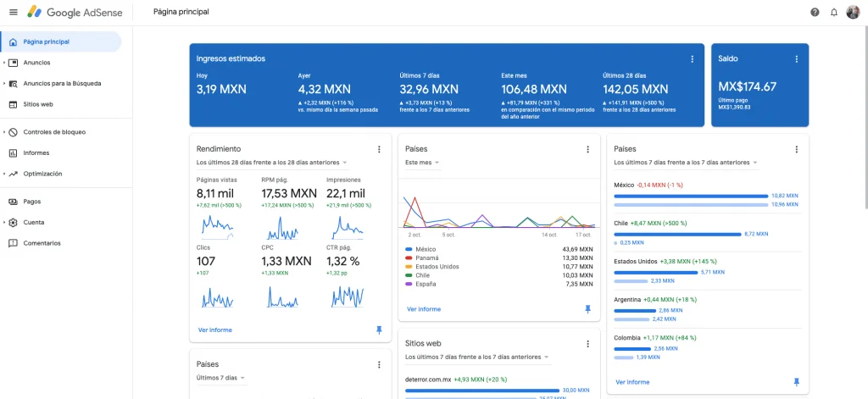Screen dimensions: 868x399
Task: Expand the Cuenta sidebar section
Action: click(x=4, y=223)
